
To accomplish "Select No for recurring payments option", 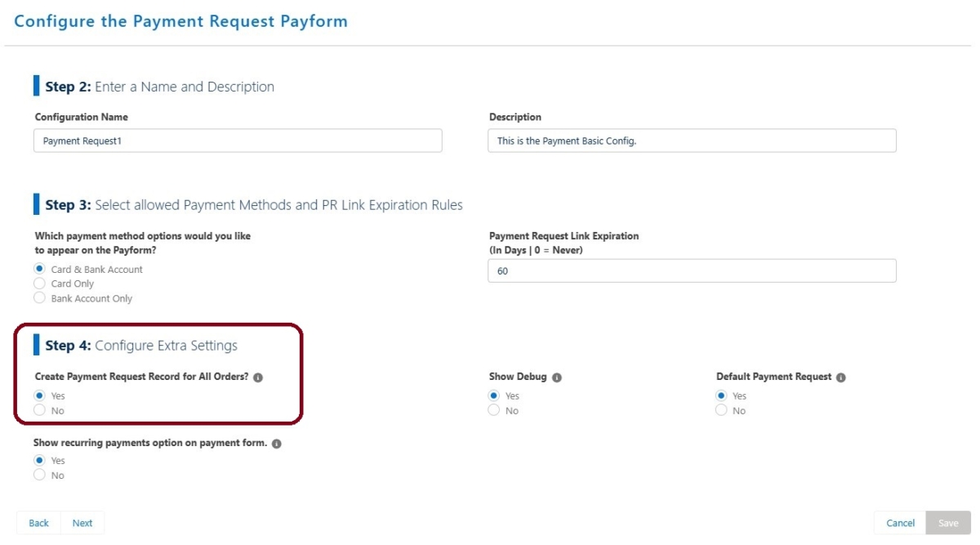I will [39, 475].
